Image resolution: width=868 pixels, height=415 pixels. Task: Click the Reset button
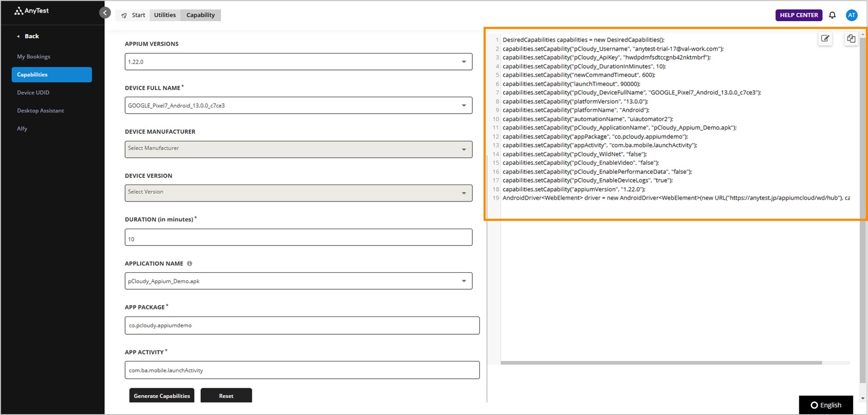[226, 395]
